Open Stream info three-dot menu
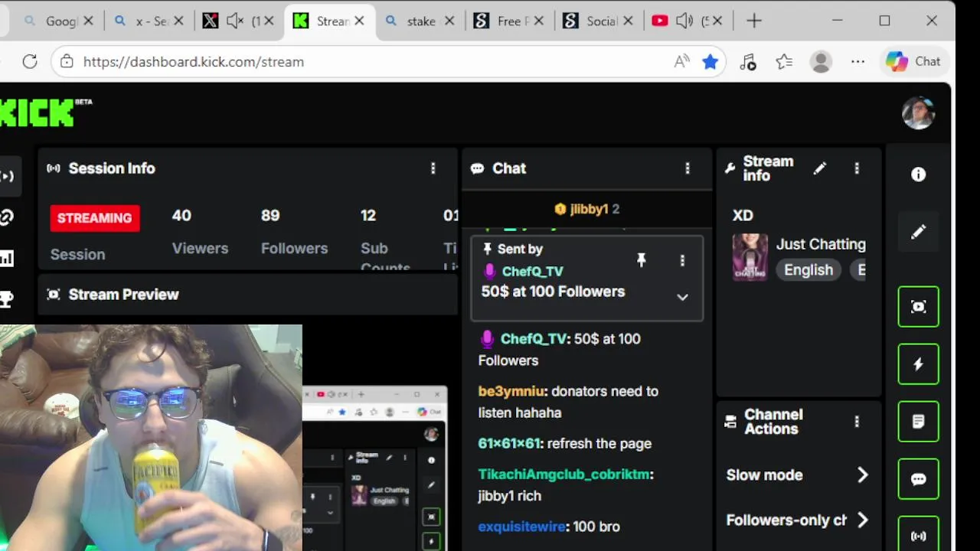980x551 pixels. tap(857, 168)
